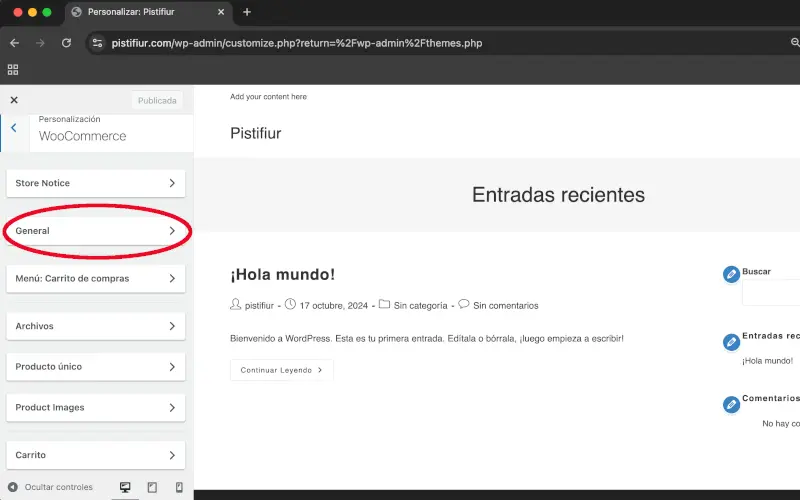Image resolution: width=800 pixels, height=500 pixels.
Task: Open the General section
Action: (x=96, y=231)
